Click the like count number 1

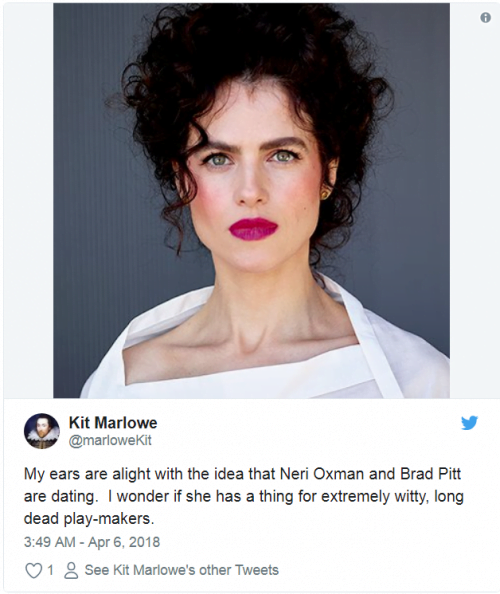[50, 571]
